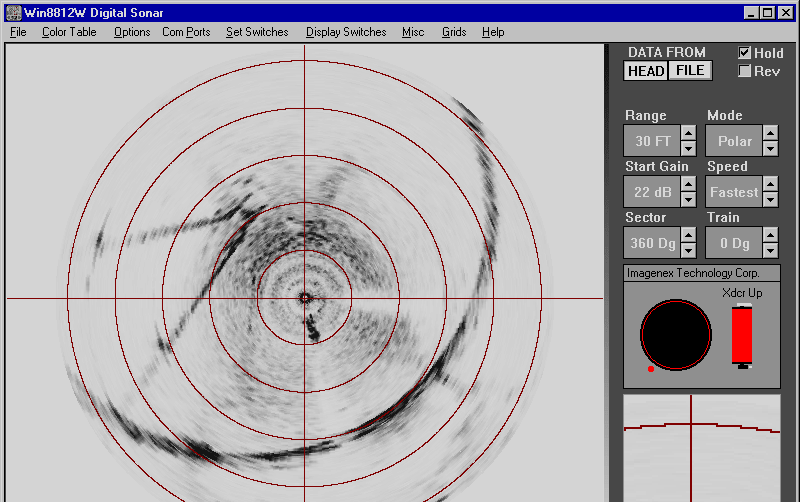Increase Range with up arrow
The width and height of the screenshot is (800, 502).
688,133
